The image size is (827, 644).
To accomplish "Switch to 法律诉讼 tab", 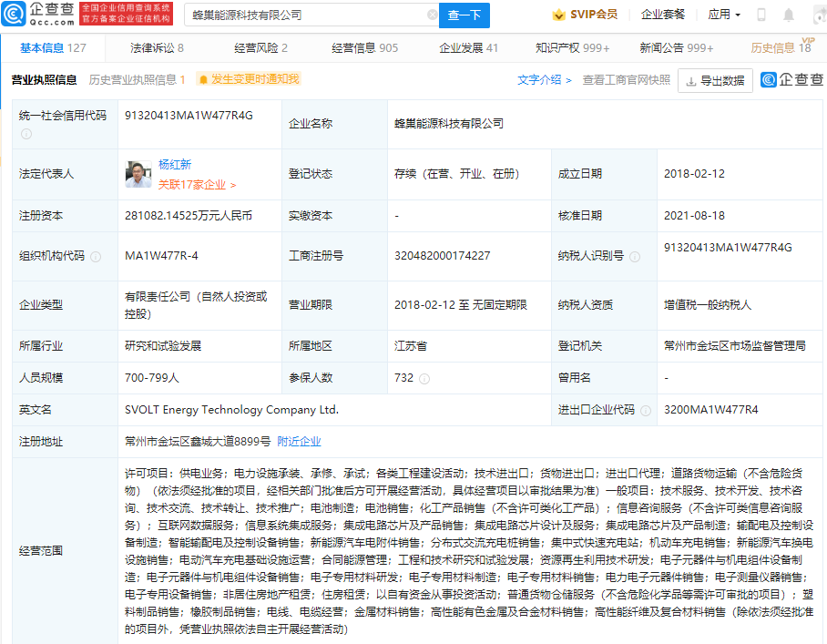I will (x=157, y=48).
